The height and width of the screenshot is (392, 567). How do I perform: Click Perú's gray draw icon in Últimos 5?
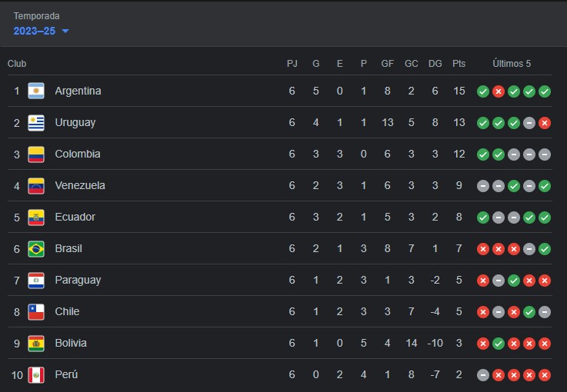pyautogui.click(x=483, y=375)
